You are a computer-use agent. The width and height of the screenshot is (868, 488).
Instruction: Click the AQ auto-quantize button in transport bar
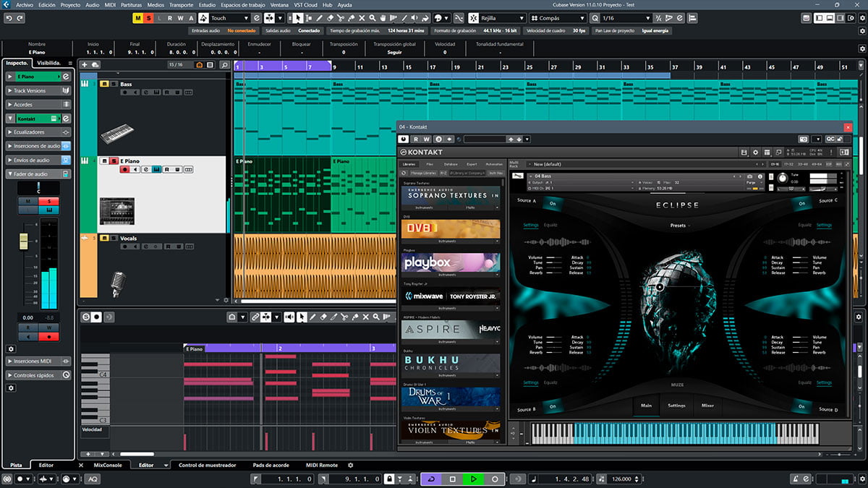coord(93,479)
